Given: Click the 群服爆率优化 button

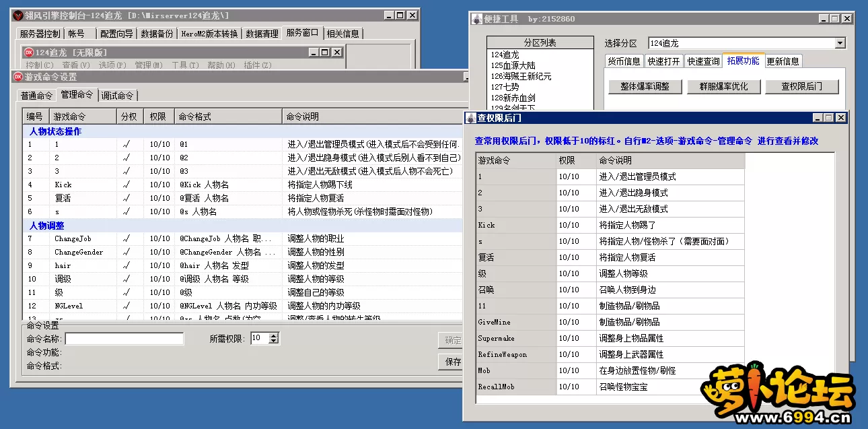Looking at the screenshot, I should pyautogui.click(x=724, y=86).
